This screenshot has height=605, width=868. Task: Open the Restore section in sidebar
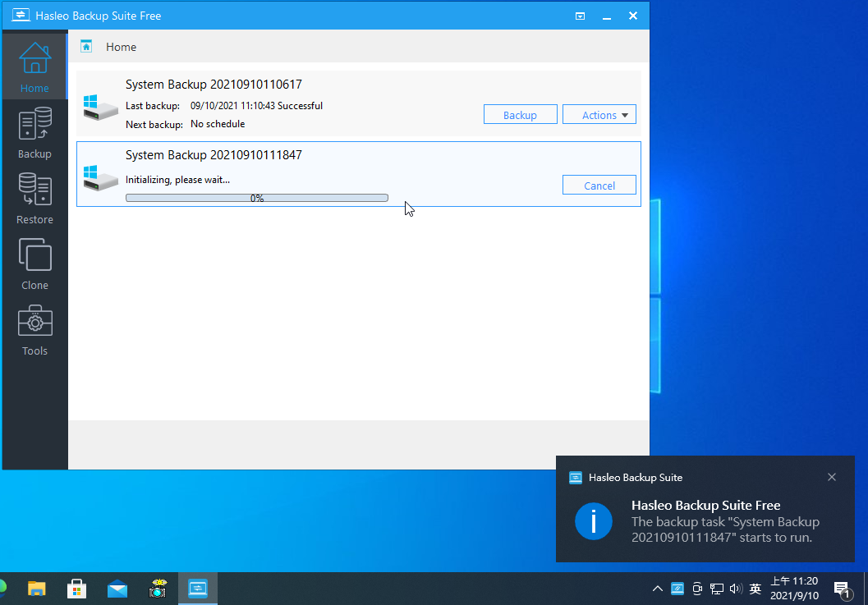tap(34, 199)
